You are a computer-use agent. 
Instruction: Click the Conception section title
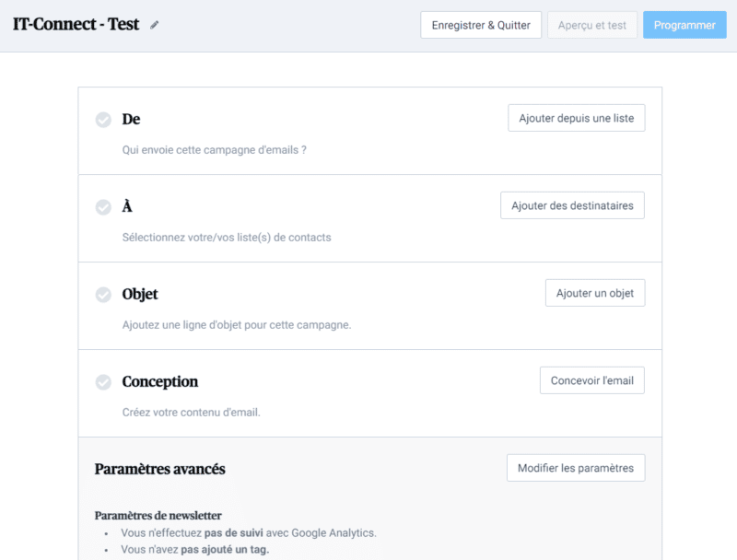click(159, 382)
